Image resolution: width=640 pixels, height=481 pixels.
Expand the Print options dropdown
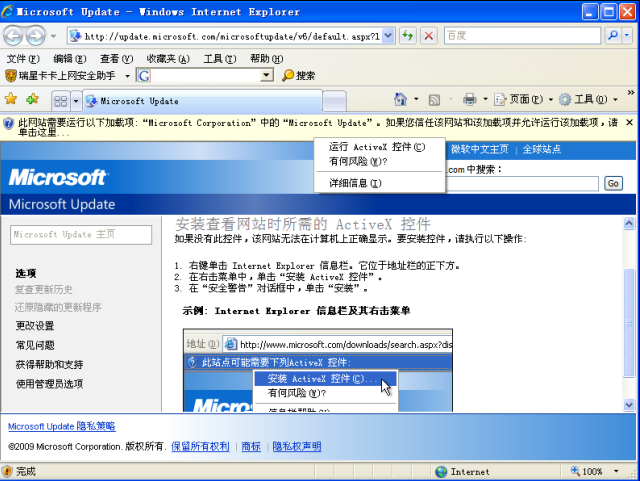tap(485, 99)
